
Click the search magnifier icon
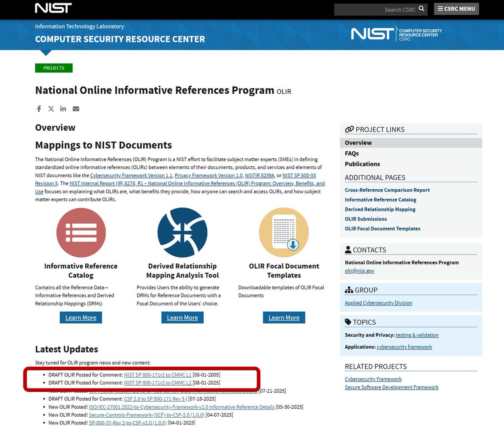422,9
